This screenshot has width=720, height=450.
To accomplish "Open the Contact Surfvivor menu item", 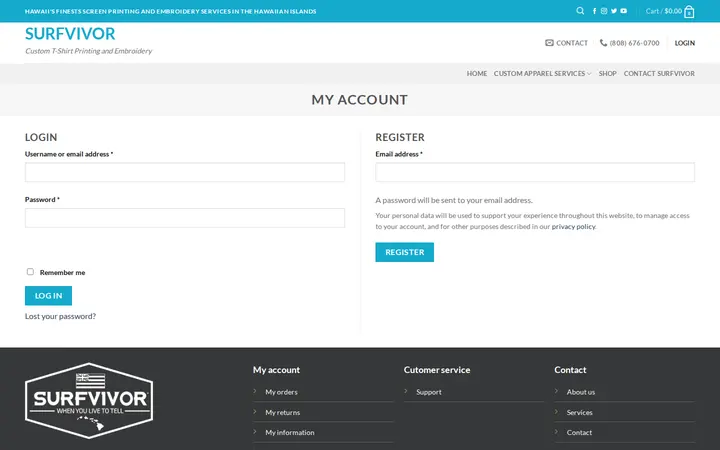I will tap(659, 73).
